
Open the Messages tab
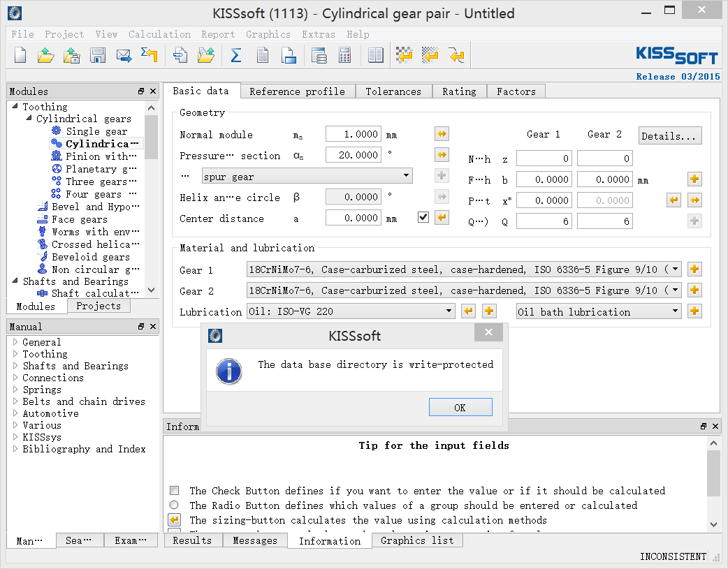(255, 540)
